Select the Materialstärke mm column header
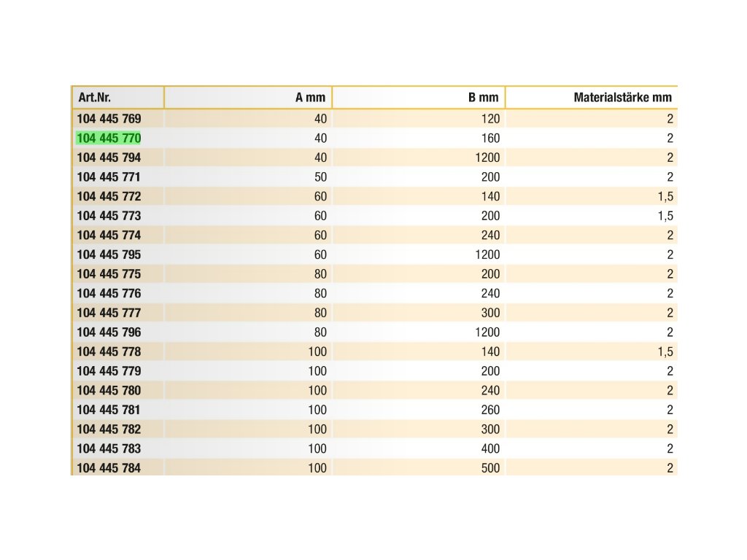 [x=622, y=97]
